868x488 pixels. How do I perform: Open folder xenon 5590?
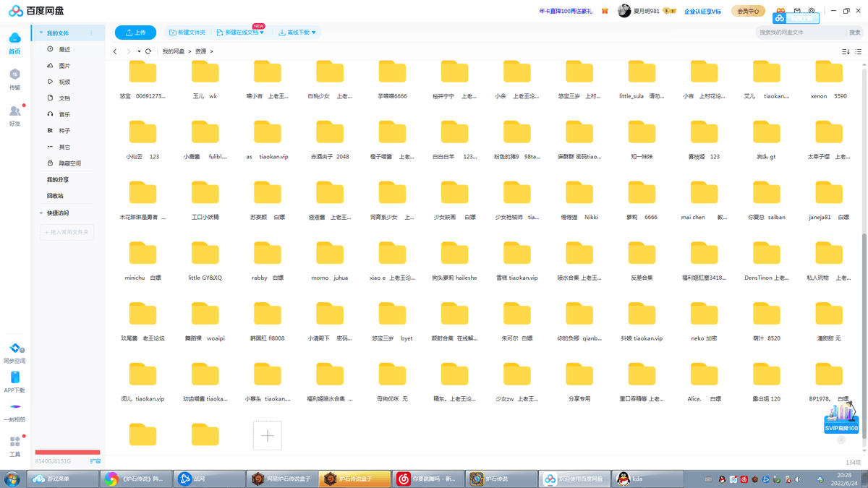coord(829,72)
